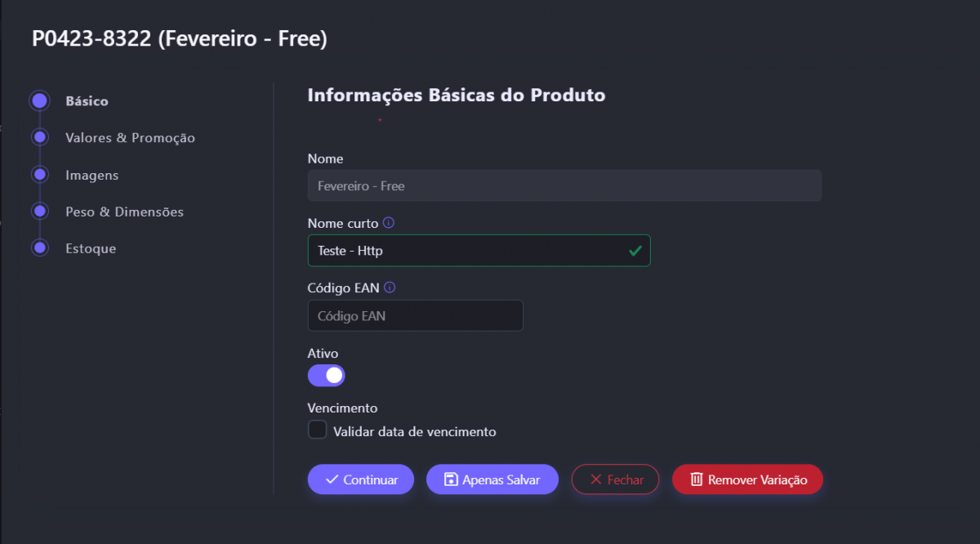Enable Validar data de vencimento checkbox

[x=317, y=430]
